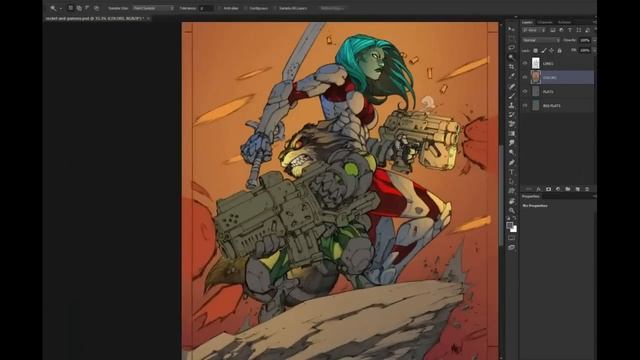The height and width of the screenshot is (360, 640).
Task: Select the Hand tool
Action: (x=511, y=201)
